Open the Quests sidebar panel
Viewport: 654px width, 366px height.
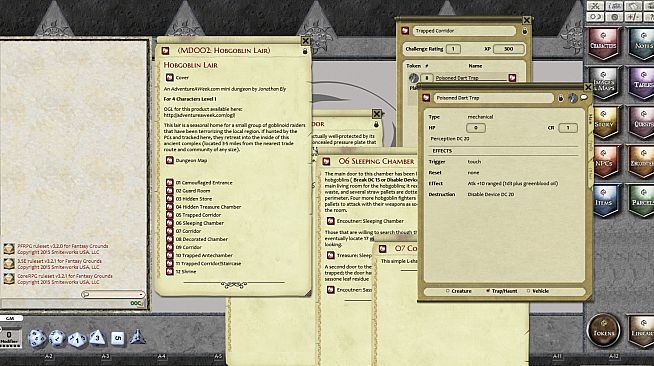coord(642,122)
